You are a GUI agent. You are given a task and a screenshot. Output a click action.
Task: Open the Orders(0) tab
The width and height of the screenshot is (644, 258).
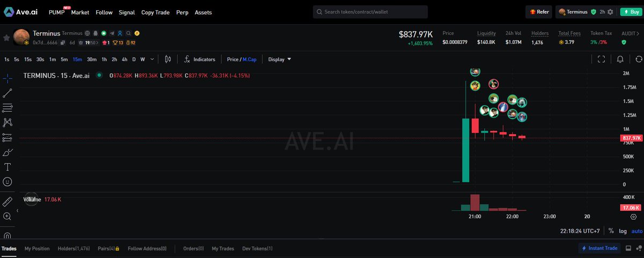[194, 248]
